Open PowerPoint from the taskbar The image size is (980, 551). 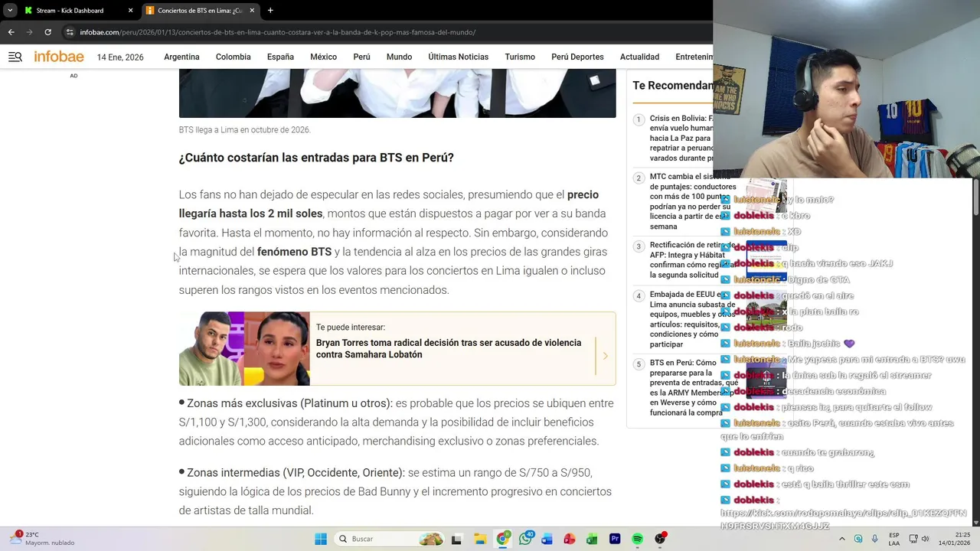click(x=570, y=539)
